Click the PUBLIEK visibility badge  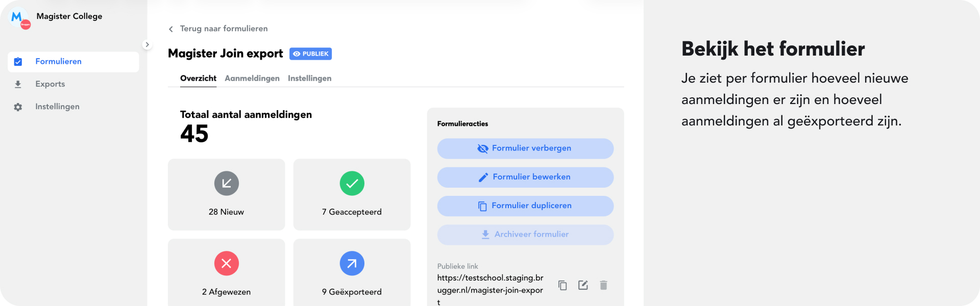(310, 54)
